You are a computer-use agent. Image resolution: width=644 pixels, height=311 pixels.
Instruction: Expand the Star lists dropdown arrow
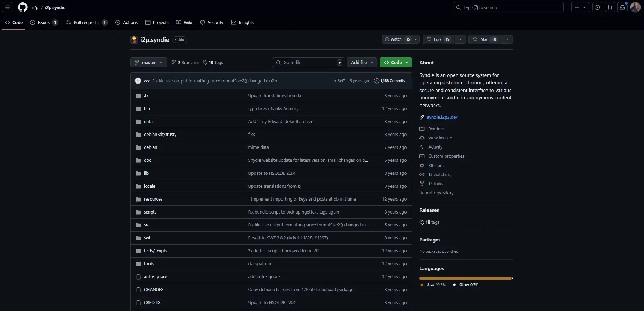(x=507, y=39)
